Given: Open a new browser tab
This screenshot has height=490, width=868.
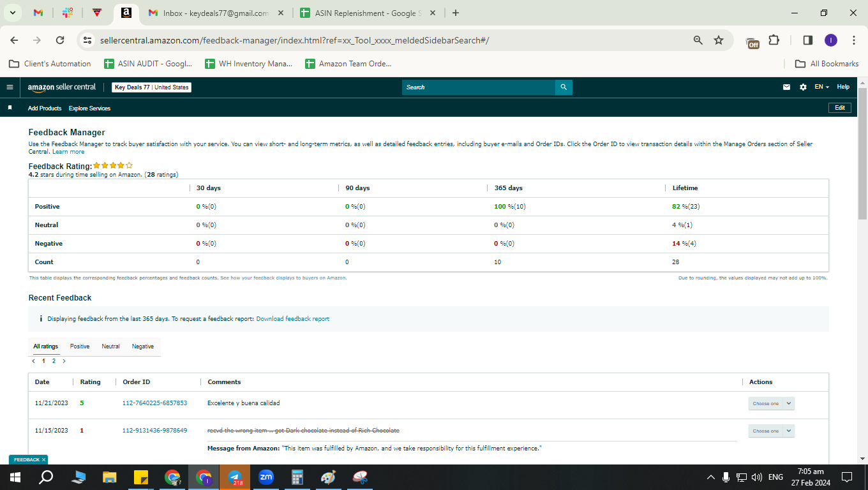Looking at the screenshot, I should click(x=455, y=13).
